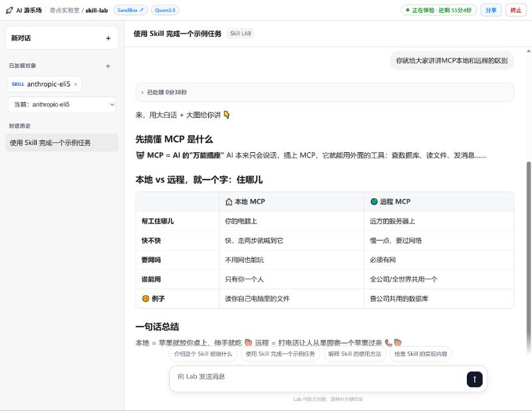Click the session status 正在体验 timer badge
This screenshot has width=532, height=411.
(439, 10)
